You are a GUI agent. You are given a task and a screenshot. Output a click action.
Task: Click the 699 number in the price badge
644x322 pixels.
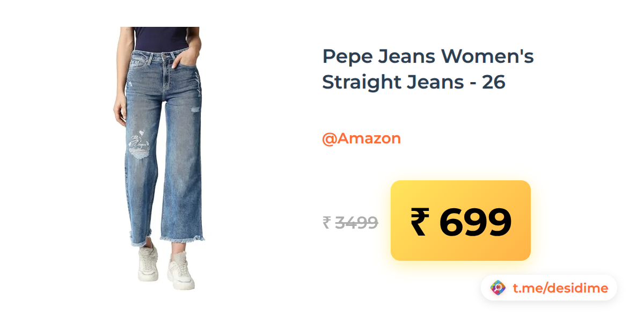pyautogui.click(x=475, y=222)
